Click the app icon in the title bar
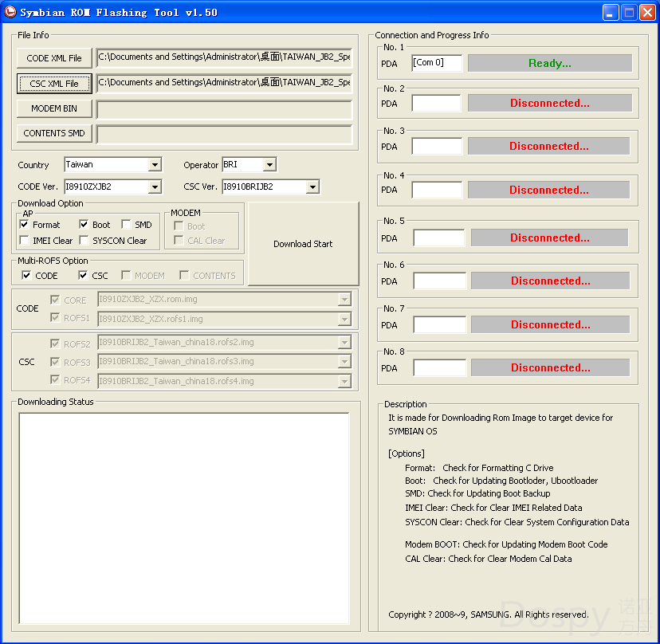660x644 pixels. click(10, 12)
